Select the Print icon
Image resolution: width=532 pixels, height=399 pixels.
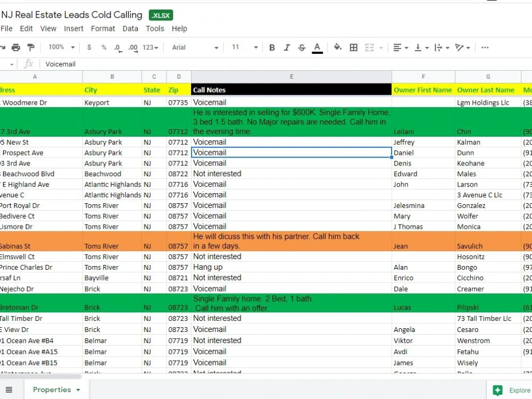(x=16, y=47)
